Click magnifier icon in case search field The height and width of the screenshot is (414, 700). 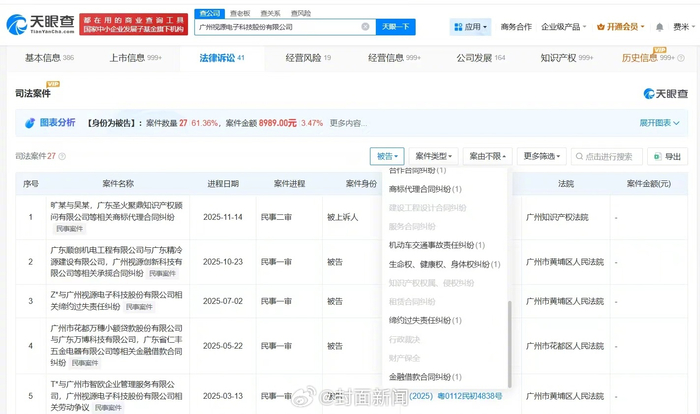(579, 157)
